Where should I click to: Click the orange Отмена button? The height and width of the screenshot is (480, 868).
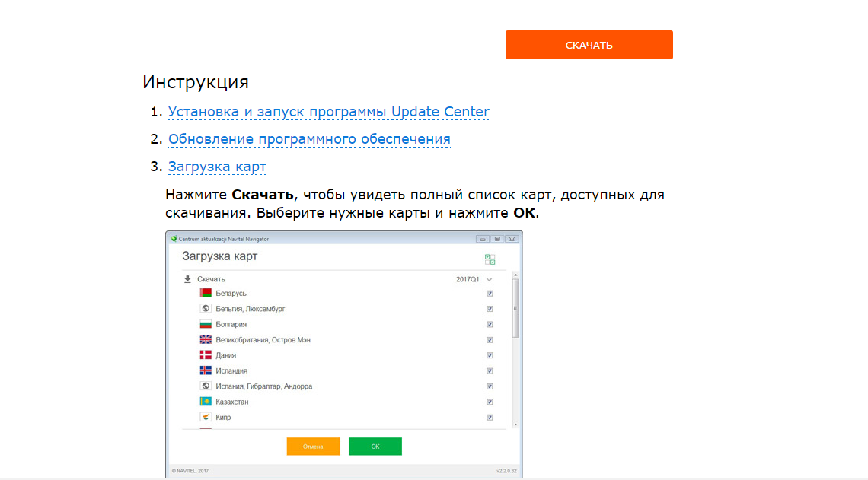click(x=313, y=447)
